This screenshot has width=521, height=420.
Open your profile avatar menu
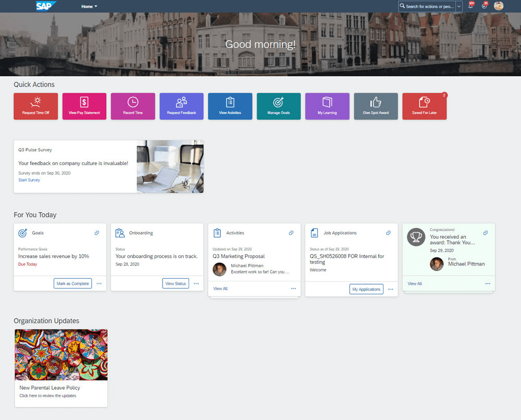499,6
